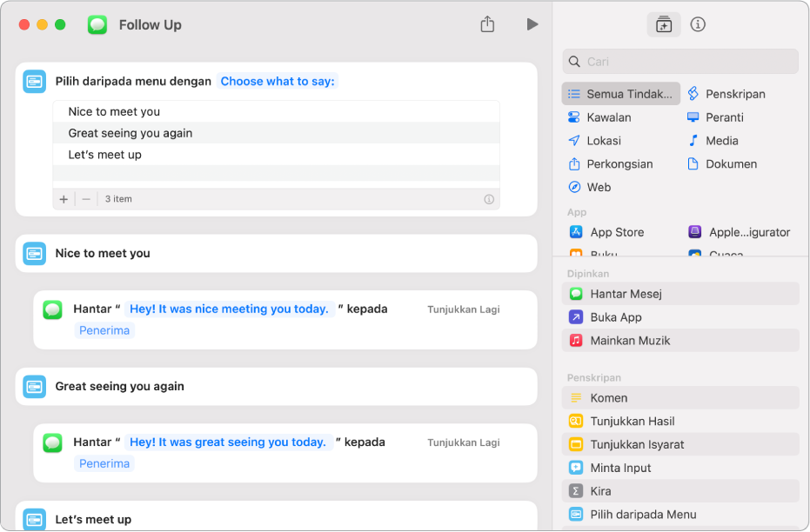Click the Share shortcut icon in toolbar
The width and height of the screenshot is (810, 532).
(x=487, y=24)
